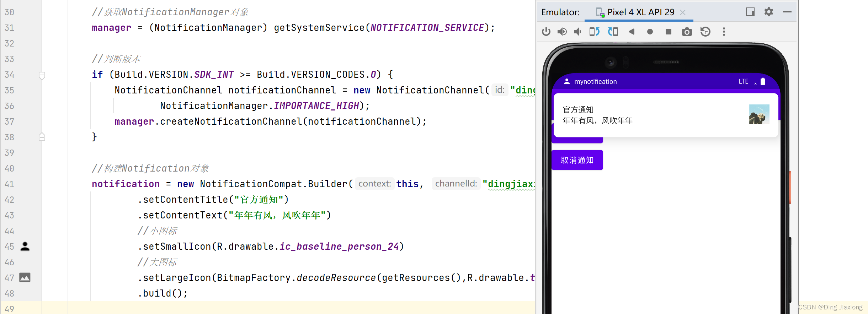The width and height of the screenshot is (868, 314).
Task: Click the NOTIFICATION_SERVICE constant
Action: point(427,28)
